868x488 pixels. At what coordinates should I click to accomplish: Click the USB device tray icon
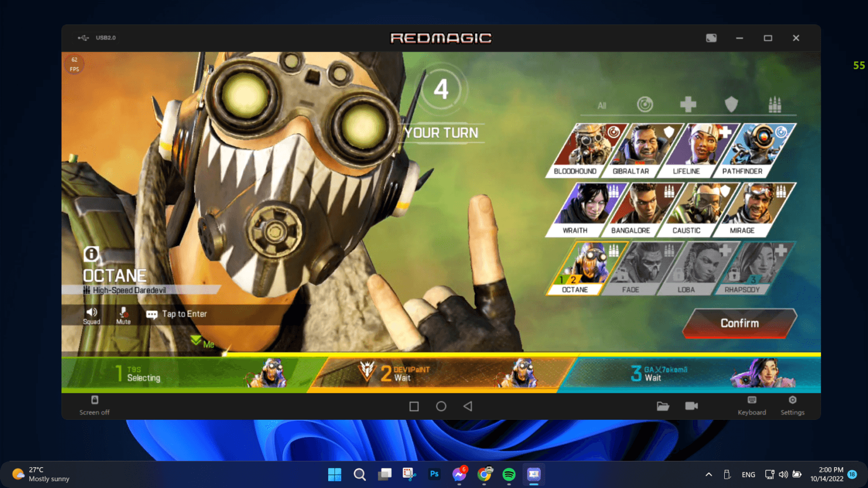(727, 474)
